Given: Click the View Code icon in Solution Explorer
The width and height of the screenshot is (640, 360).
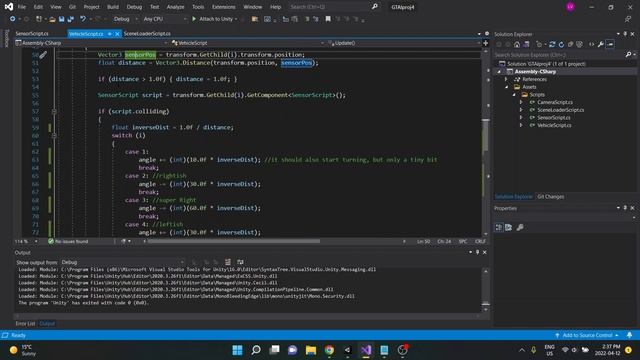Looking at the screenshot, I should (591, 44).
